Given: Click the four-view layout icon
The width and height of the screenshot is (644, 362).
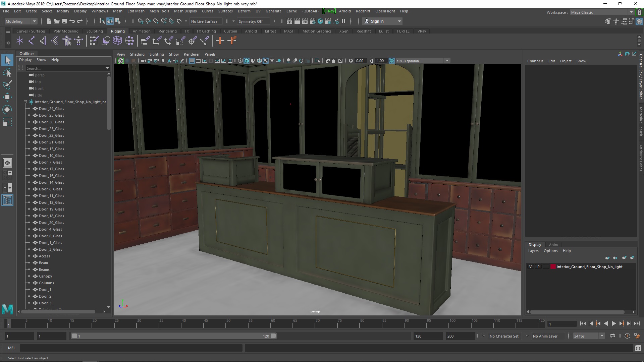Looking at the screenshot, I should point(7,175).
